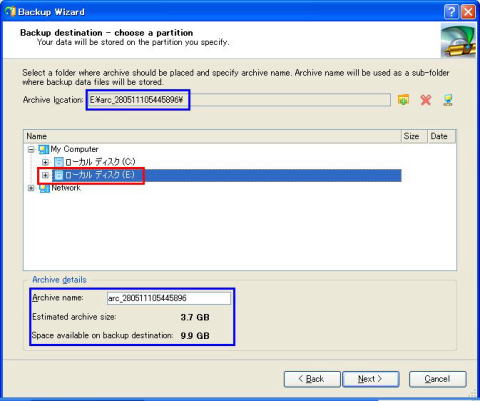Click the map network drive icon
The image size is (480, 401).
pos(448,100)
